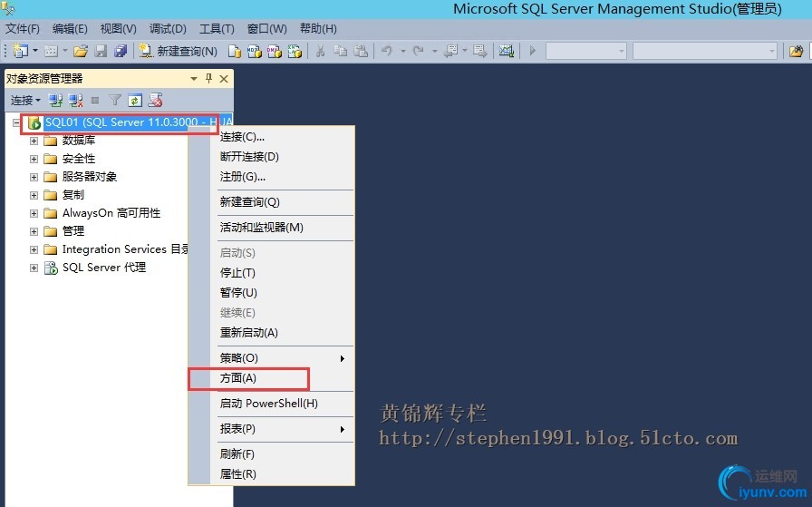The width and height of the screenshot is (812, 507).
Task: Click the Cut scissors icon
Action: click(321, 51)
